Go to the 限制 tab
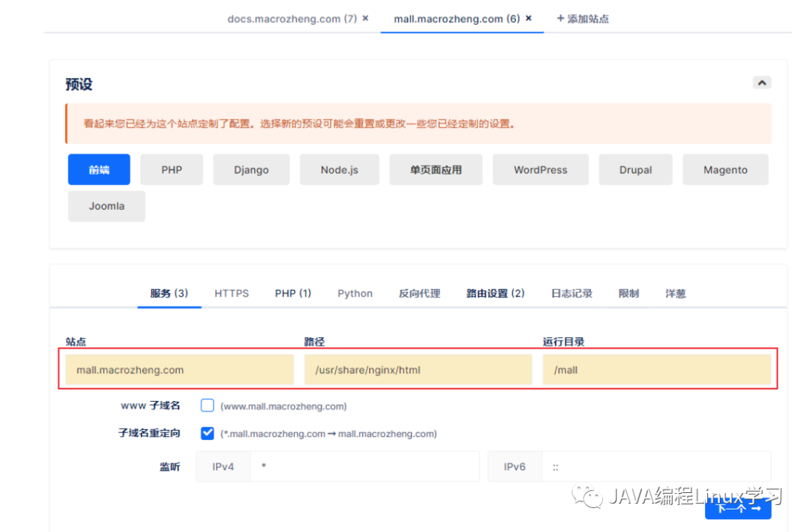This screenshot has height=532, width=810. pyautogui.click(x=628, y=294)
